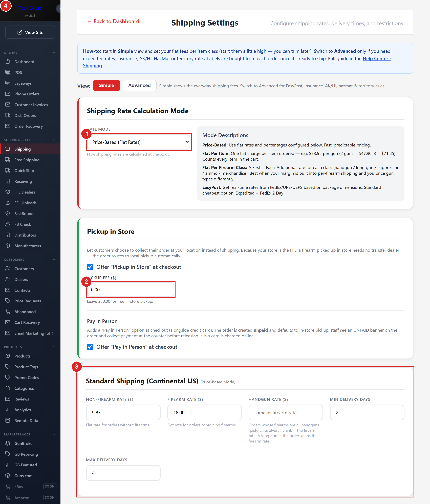
Task: Open Categories in the sidebar
Action: click(x=30, y=388)
